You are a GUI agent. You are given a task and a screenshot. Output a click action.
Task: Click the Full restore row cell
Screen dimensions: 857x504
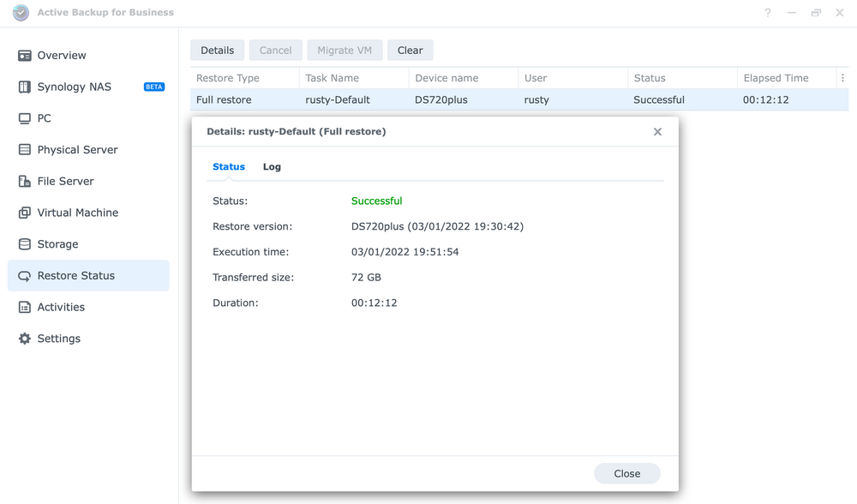(224, 100)
